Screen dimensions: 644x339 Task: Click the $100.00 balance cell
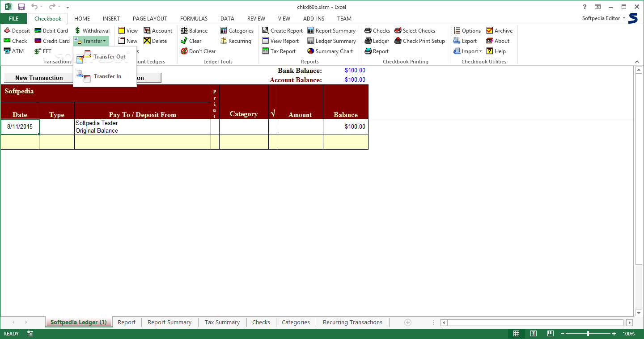[x=346, y=127]
